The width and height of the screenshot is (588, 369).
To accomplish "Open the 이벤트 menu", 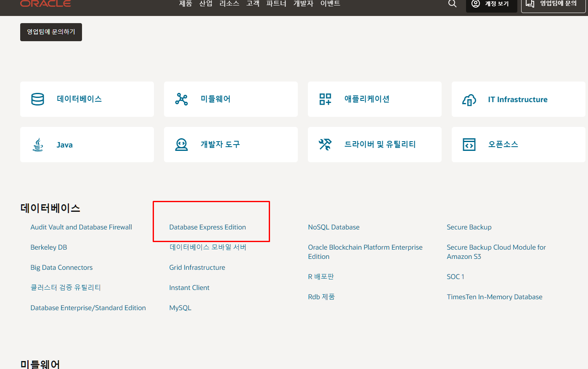I will 330,3.
